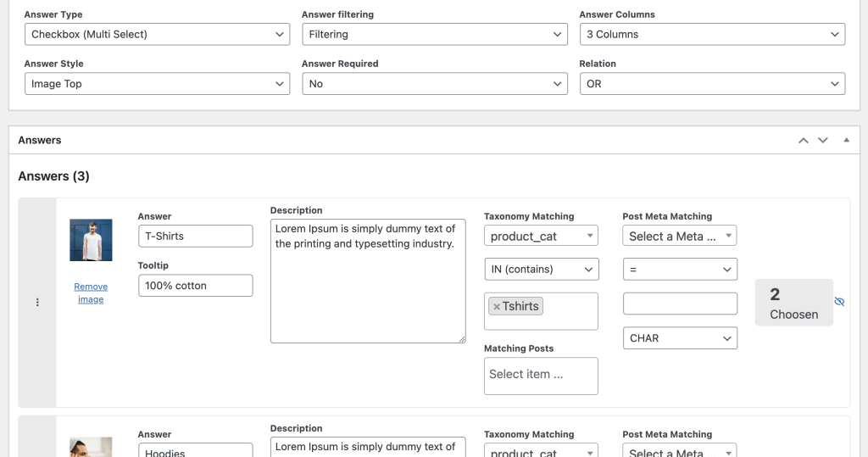Remove the Tshirts taxonomy tag
This screenshot has height=457, width=868.
(497, 306)
